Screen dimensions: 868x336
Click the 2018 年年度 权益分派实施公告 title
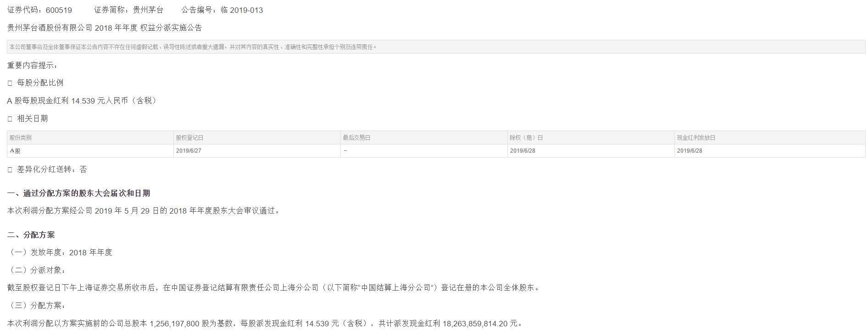pos(105,28)
